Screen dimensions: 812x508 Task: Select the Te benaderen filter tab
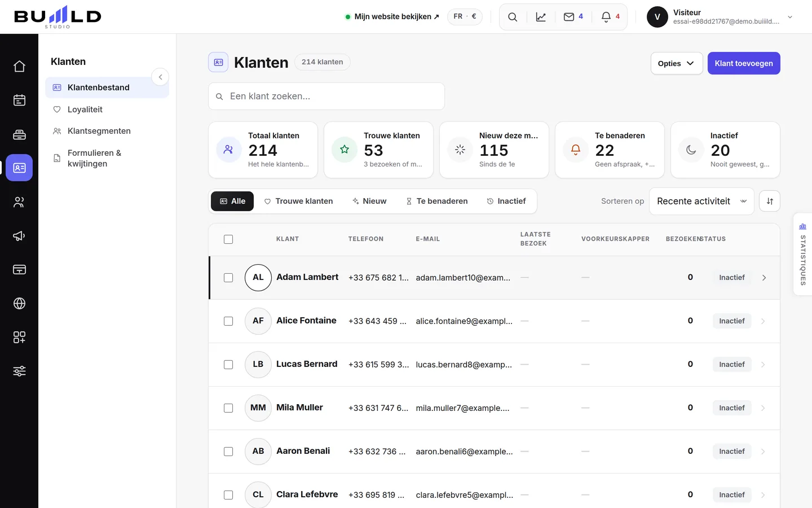pyautogui.click(x=437, y=201)
